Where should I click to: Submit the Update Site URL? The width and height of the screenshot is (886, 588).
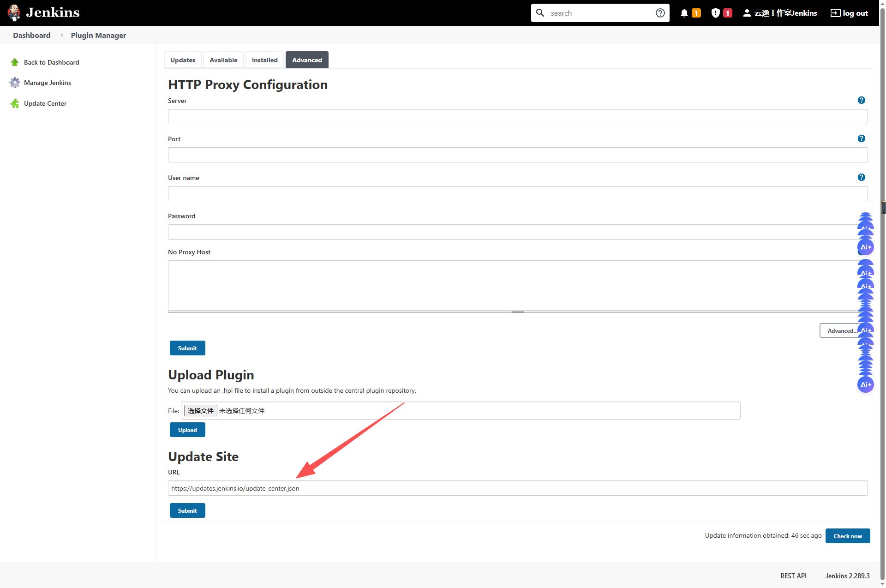click(x=187, y=510)
